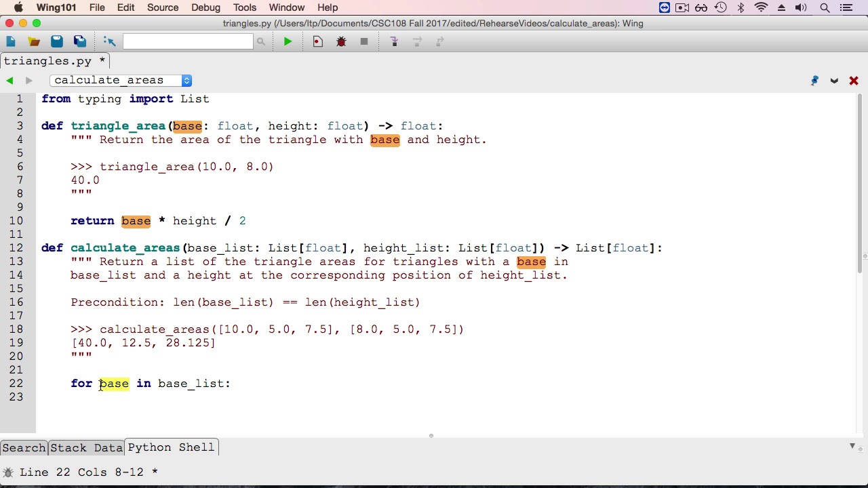Stop debugging with the gray square icon

(x=364, y=41)
